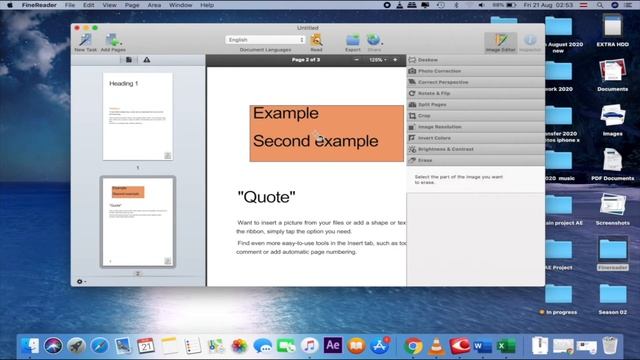Click the Share globe icon

pos(374,40)
